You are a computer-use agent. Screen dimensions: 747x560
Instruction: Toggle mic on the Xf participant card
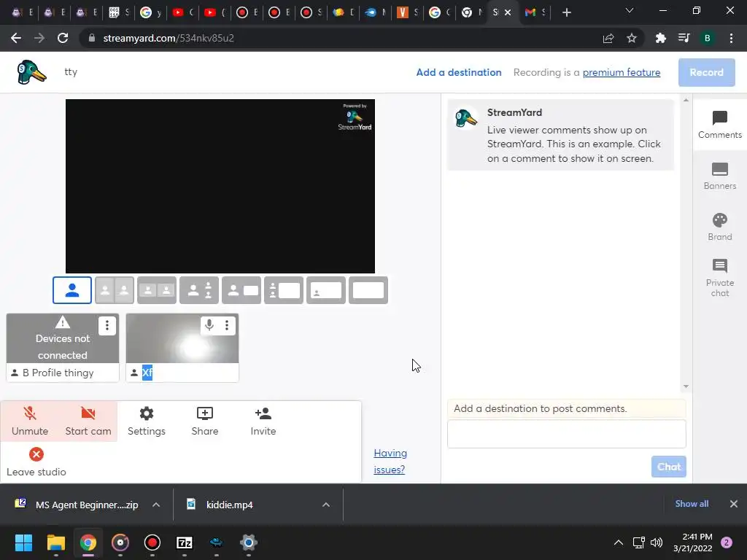click(x=209, y=325)
